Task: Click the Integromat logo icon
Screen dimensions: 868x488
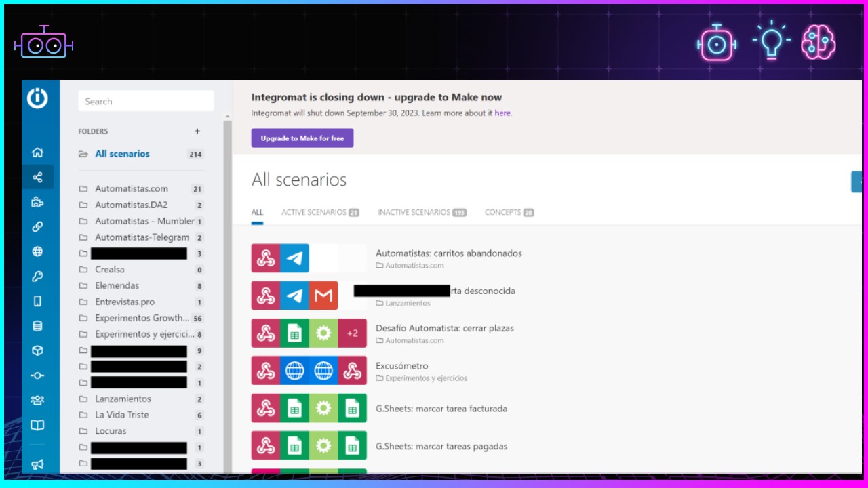Action: click(37, 98)
